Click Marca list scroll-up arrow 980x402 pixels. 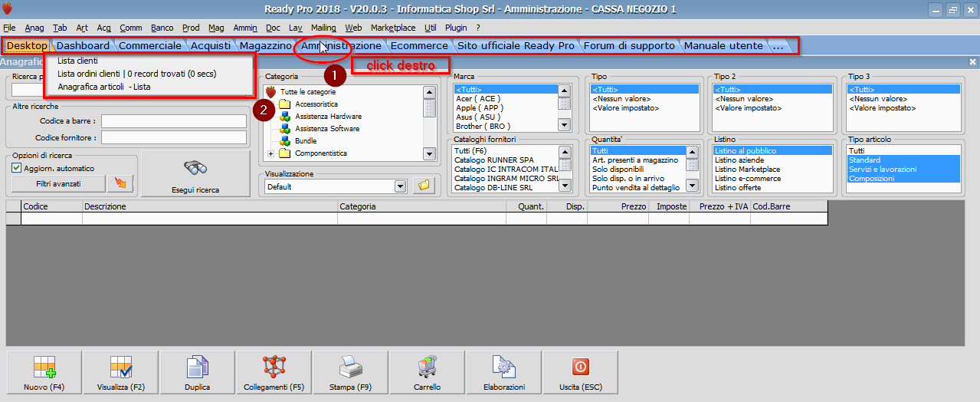pyautogui.click(x=564, y=90)
